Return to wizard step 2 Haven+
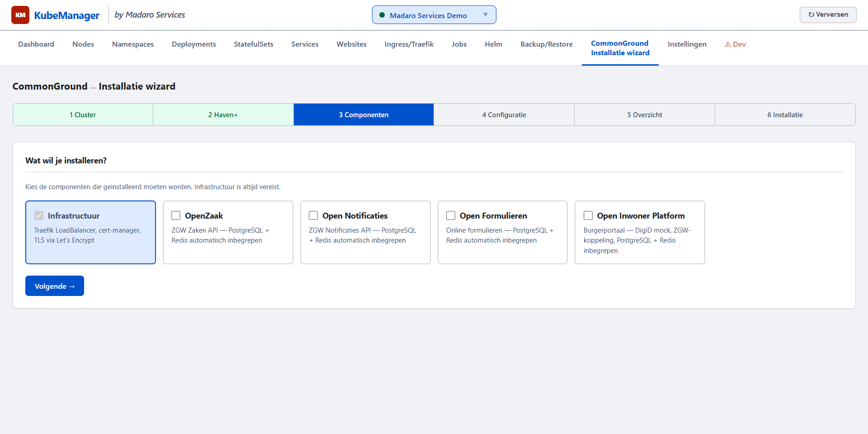 (x=223, y=114)
